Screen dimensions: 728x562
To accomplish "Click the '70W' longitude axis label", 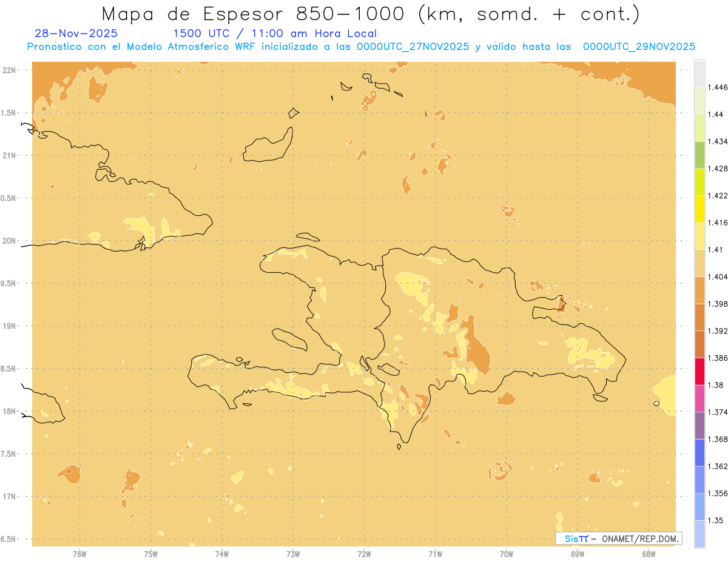I will click(507, 554).
